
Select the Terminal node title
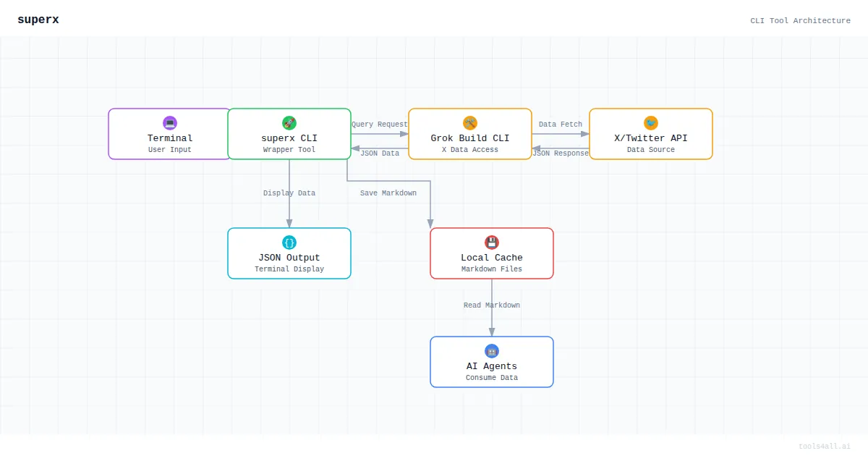[x=170, y=138]
